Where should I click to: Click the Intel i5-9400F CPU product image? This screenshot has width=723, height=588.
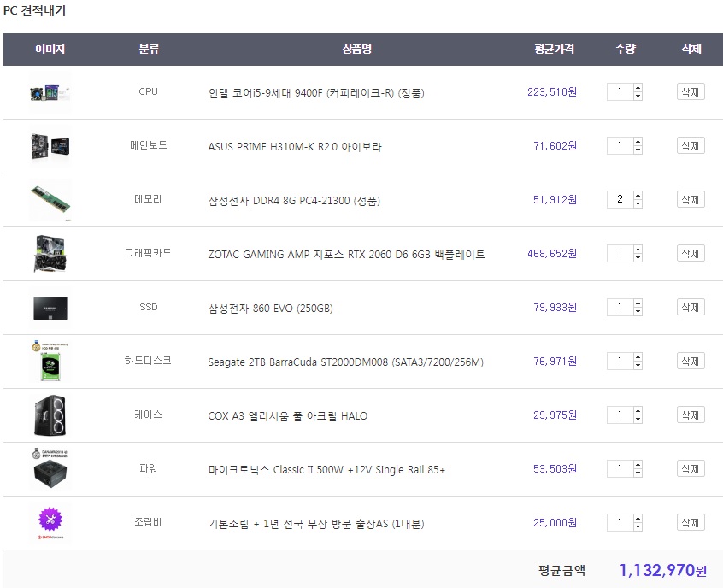(x=50, y=92)
